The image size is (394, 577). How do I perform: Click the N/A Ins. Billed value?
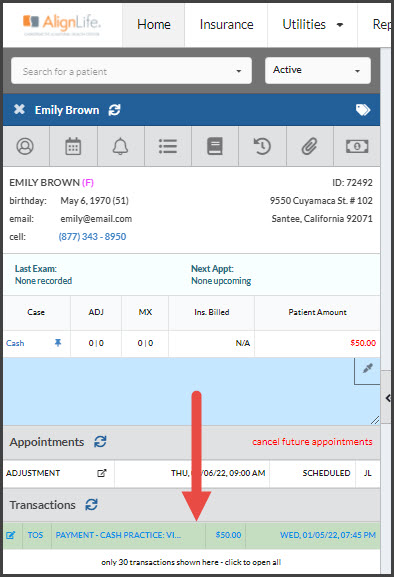coord(243,343)
